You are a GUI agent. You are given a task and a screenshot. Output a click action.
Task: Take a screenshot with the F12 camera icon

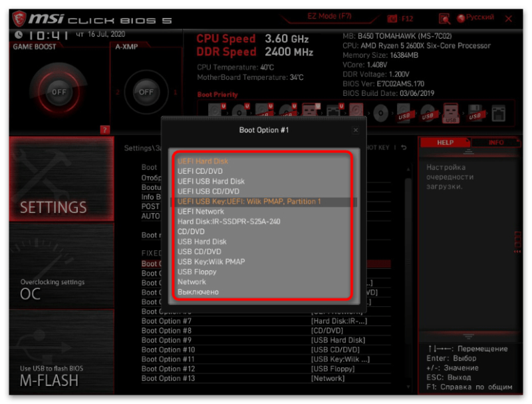click(x=392, y=19)
